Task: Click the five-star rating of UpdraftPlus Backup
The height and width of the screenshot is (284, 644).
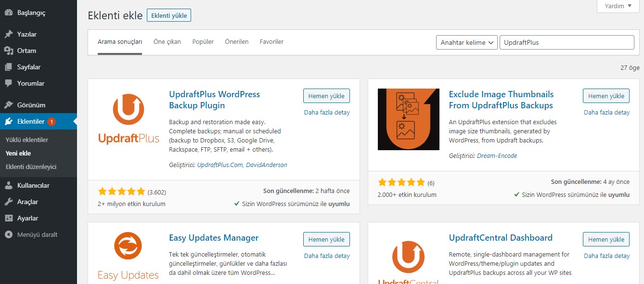Action: [121, 191]
